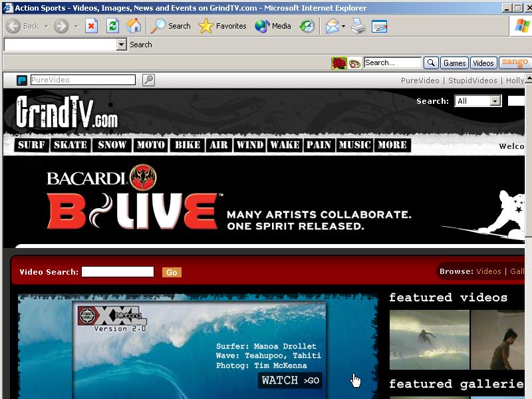This screenshot has width=532, height=399.
Task: Open Favorites star button
Action: point(222,26)
